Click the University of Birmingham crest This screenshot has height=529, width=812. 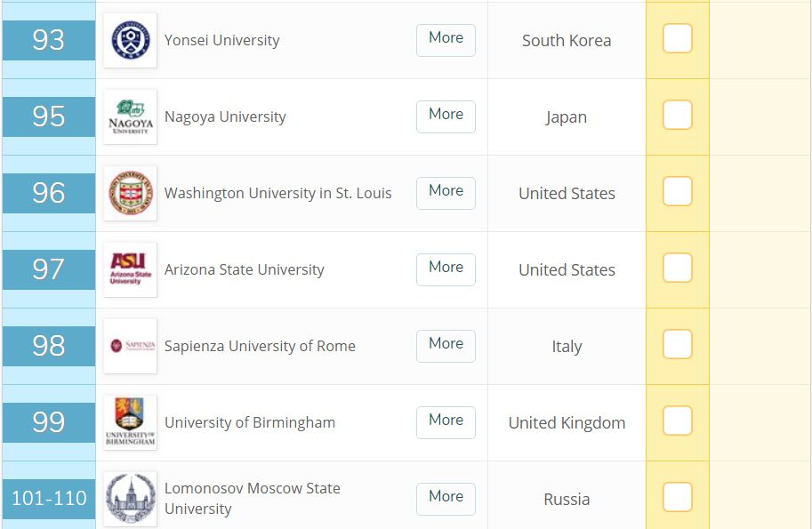(130, 422)
